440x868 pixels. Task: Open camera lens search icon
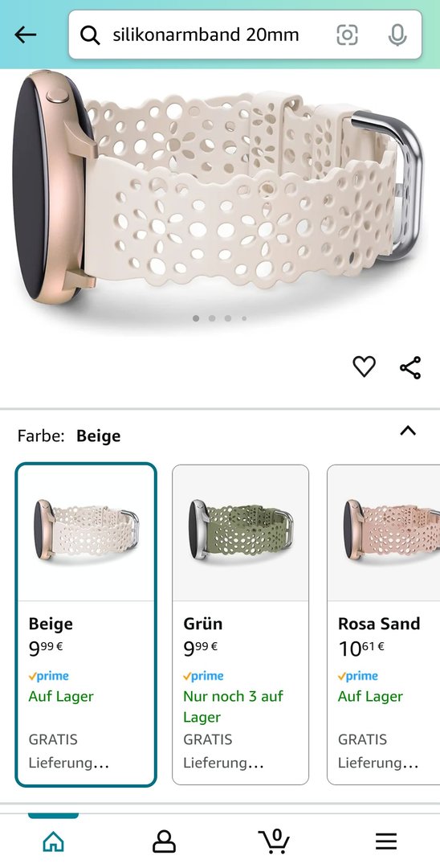[x=347, y=35]
